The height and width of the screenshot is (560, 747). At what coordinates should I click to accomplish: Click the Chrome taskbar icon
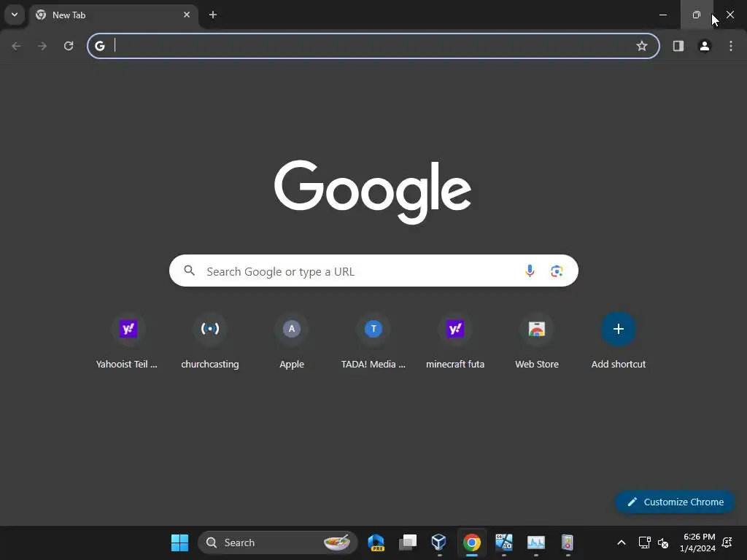472,542
